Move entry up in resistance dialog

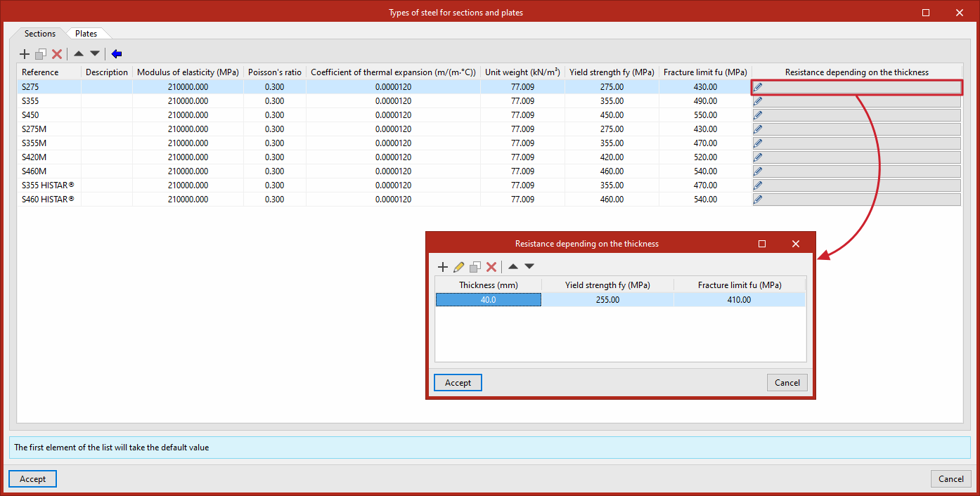513,266
